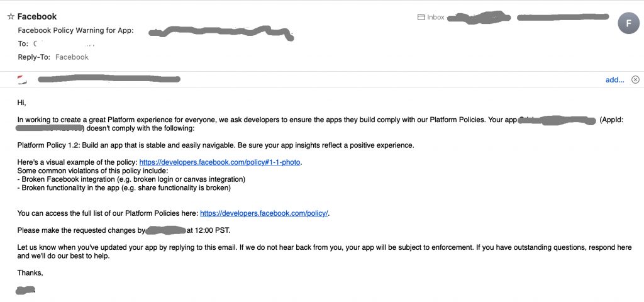Click the add... link in the banner

pyautogui.click(x=615, y=80)
